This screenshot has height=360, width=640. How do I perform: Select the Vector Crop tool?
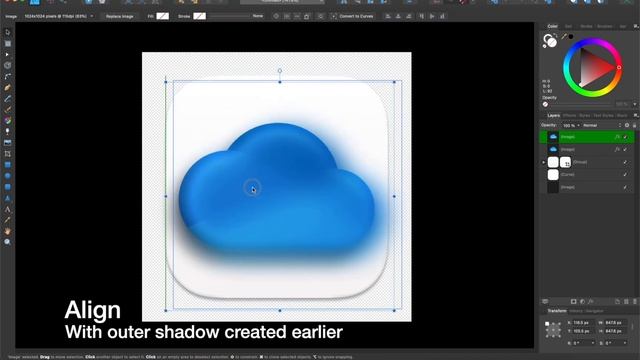(7, 154)
